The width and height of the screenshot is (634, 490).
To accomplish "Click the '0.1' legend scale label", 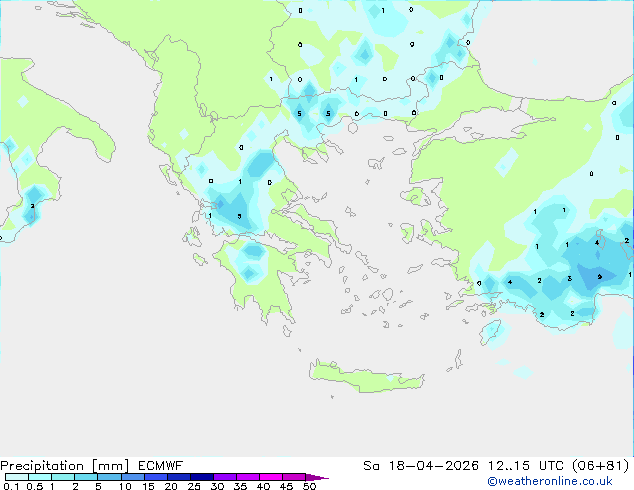I will click(x=11, y=486).
